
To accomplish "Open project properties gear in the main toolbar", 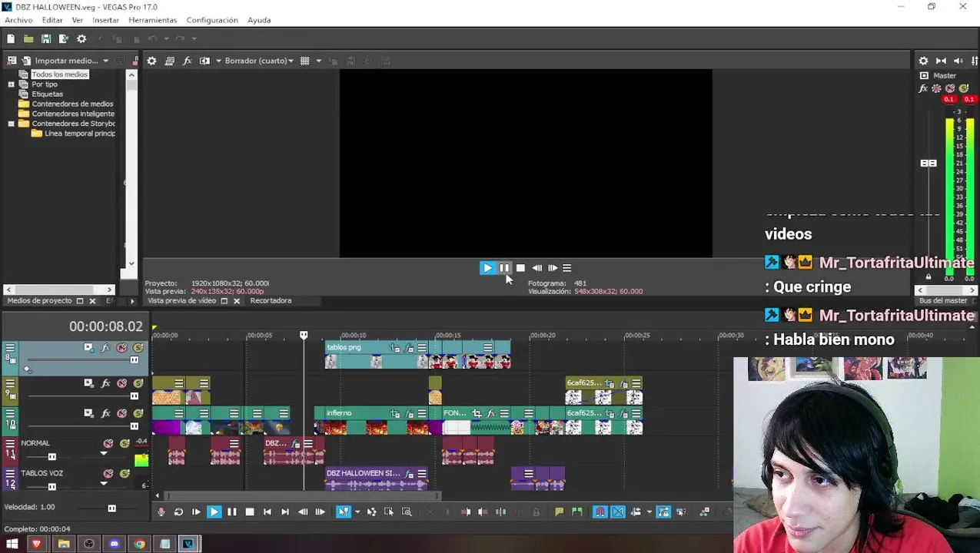I will tap(81, 39).
